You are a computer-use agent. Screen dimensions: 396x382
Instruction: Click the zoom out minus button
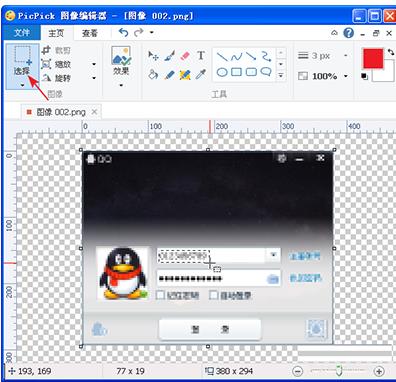(x=297, y=371)
